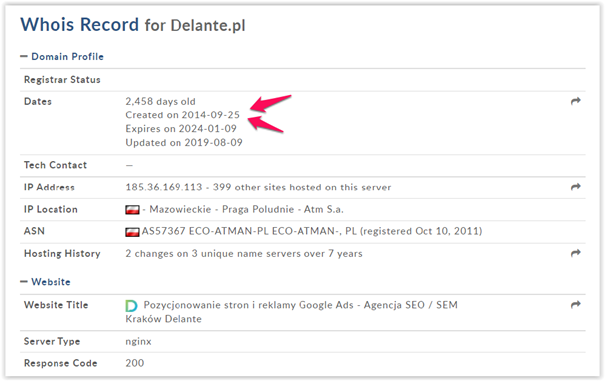Click the IP address 185.36.169.113 value

(164, 187)
